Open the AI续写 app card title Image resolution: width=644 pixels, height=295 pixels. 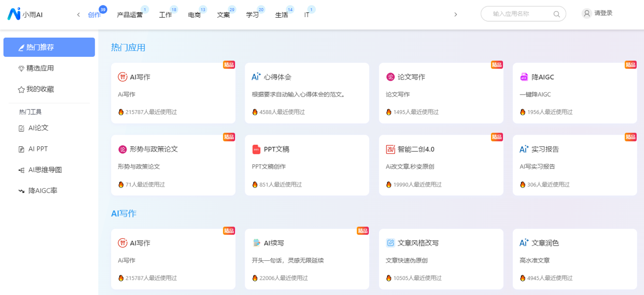[274, 243]
